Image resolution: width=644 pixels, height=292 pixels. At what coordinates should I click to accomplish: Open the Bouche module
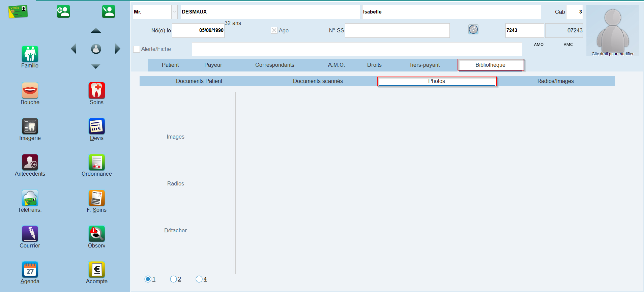click(30, 90)
